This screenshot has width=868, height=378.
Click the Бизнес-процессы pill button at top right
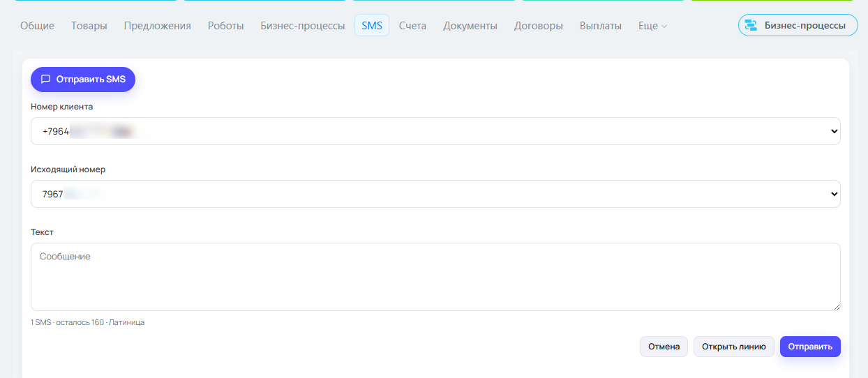coord(798,25)
